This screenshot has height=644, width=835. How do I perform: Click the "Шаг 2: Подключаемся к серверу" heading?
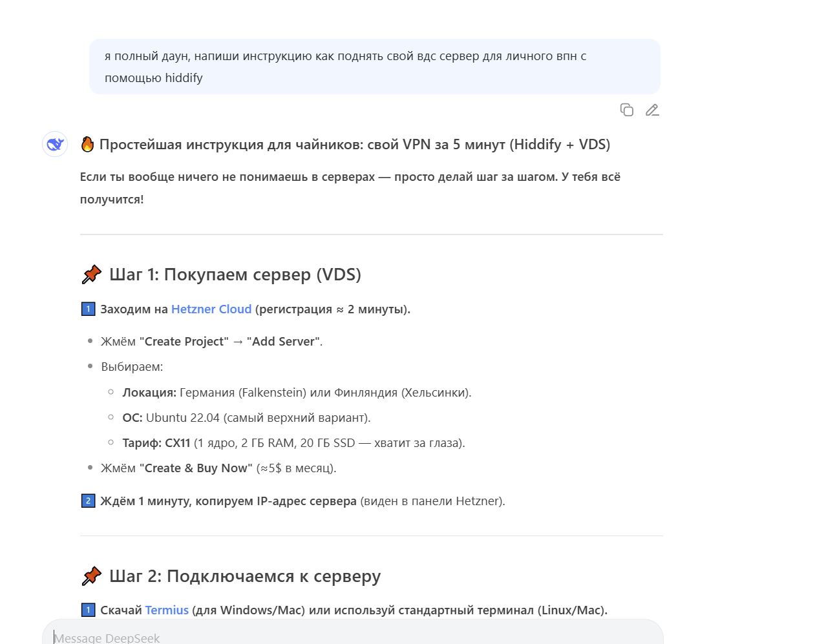[244, 576]
